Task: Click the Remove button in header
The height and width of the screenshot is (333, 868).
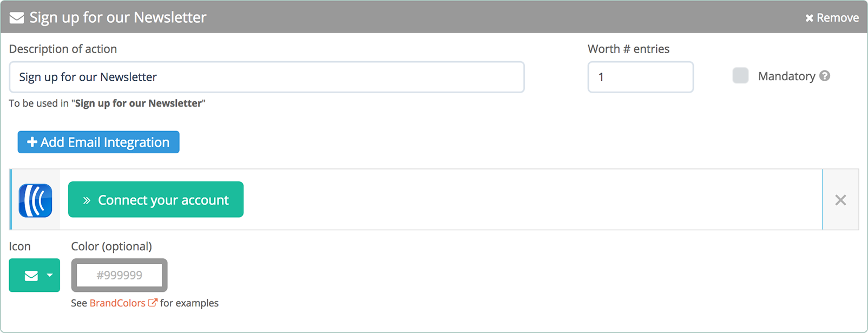Action: pos(832,18)
